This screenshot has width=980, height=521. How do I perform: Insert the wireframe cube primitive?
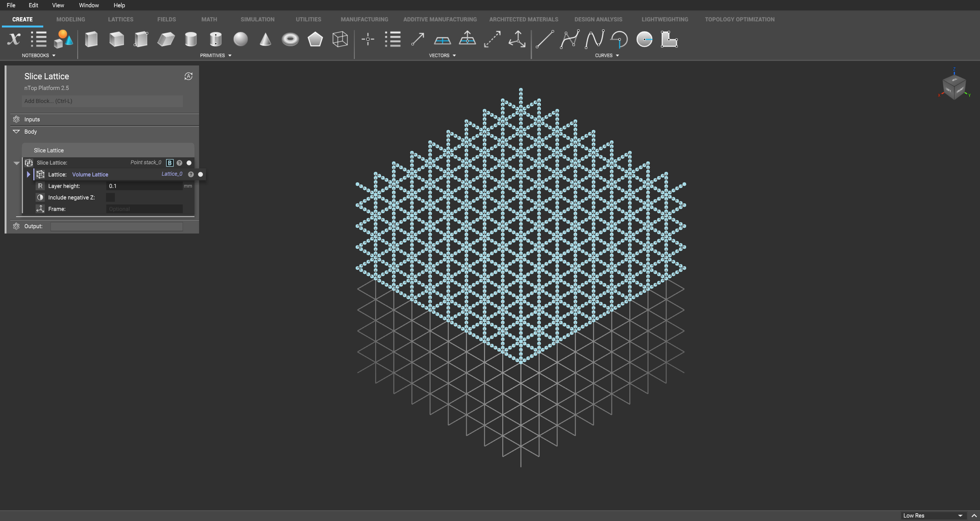pyautogui.click(x=340, y=39)
